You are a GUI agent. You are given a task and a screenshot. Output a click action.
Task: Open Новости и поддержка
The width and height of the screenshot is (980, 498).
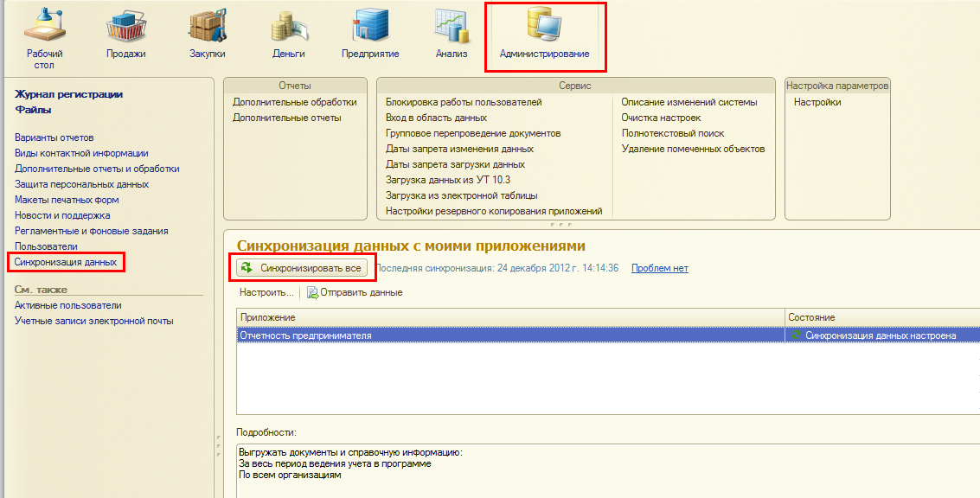(62, 215)
